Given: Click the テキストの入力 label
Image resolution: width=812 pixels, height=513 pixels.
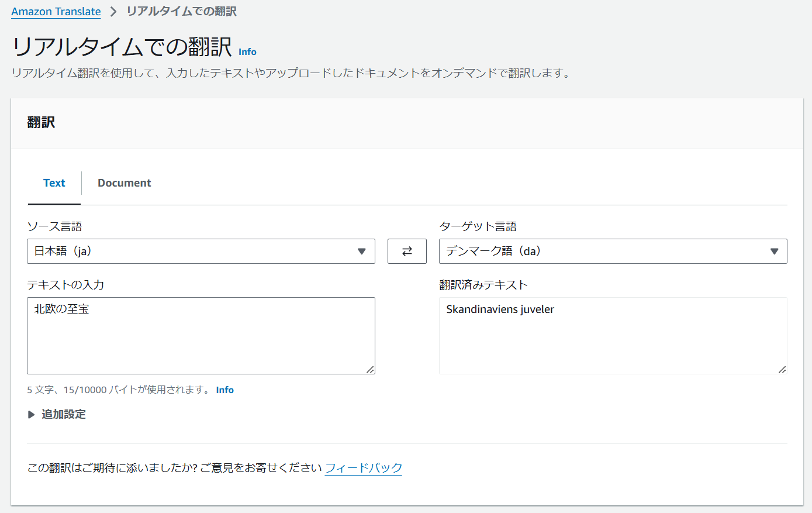Looking at the screenshot, I should click(x=65, y=285).
